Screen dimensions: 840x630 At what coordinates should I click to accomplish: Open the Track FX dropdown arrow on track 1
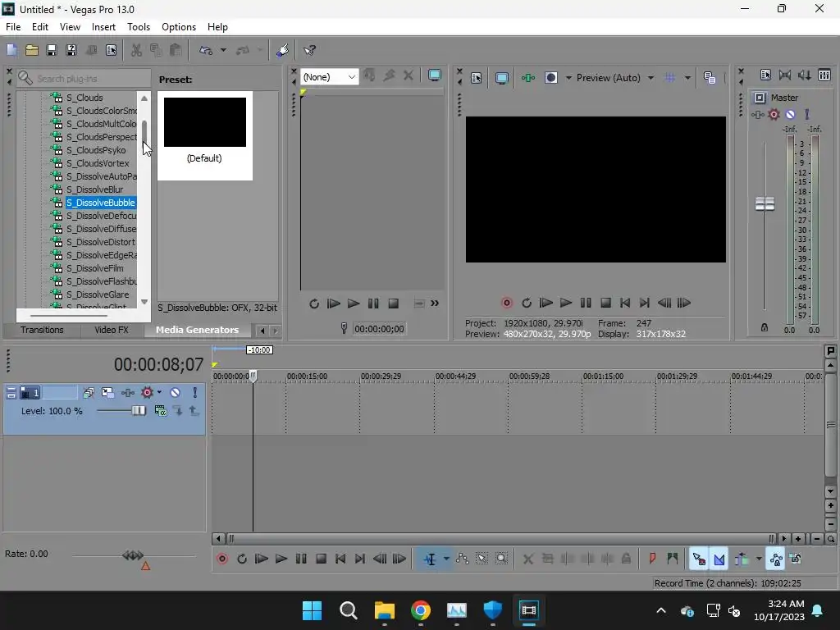point(159,393)
